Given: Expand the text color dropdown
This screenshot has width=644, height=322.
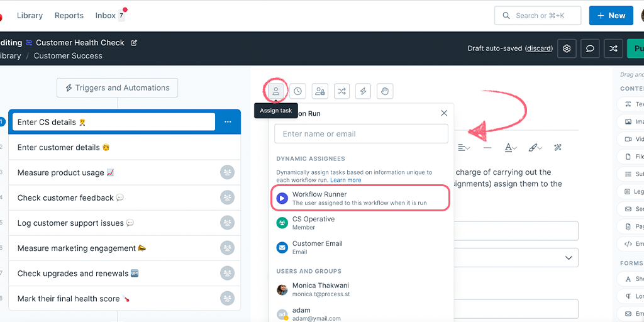Looking at the screenshot, I should click(511, 148).
